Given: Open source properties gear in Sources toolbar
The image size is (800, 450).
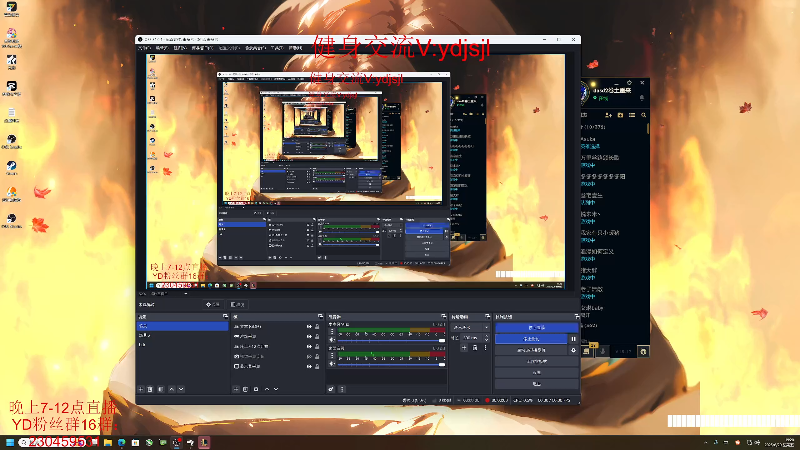Looking at the screenshot, I should tap(256, 389).
